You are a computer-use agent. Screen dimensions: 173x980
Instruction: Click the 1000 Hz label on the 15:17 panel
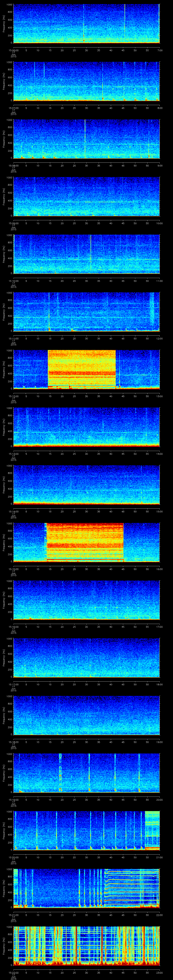pyautogui.click(x=8, y=639)
